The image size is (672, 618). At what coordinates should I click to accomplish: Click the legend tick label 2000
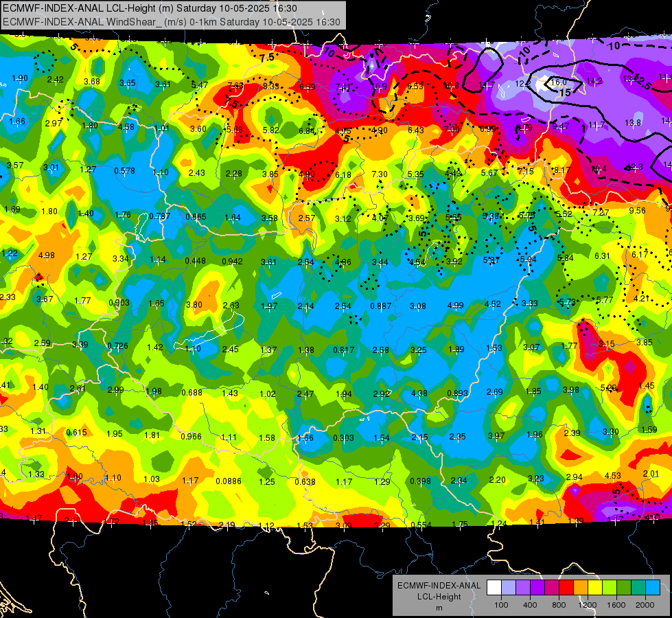tap(645, 605)
